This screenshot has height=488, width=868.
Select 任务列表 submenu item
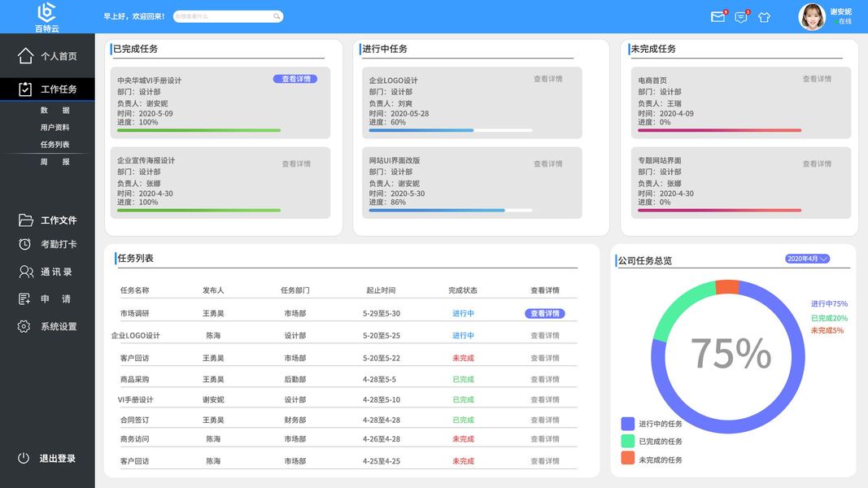[55, 145]
